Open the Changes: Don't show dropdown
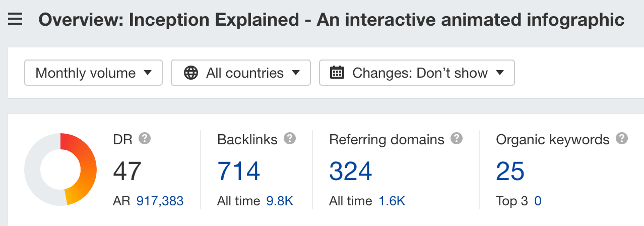 click(x=417, y=73)
